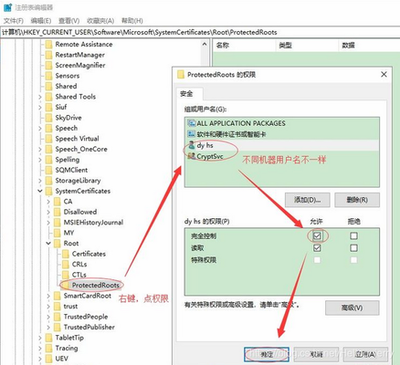Expand the trust tree node
The width and height of the screenshot is (400, 365).
tap(48, 306)
